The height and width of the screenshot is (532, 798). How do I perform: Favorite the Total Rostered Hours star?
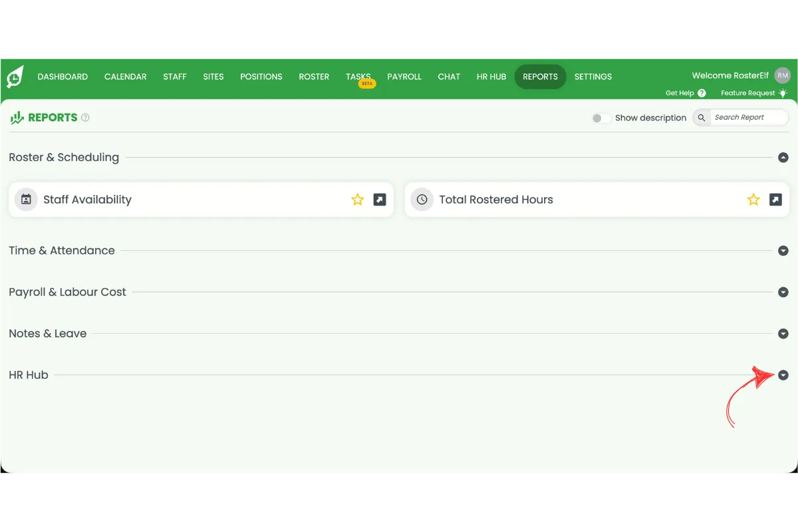pyautogui.click(x=753, y=199)
